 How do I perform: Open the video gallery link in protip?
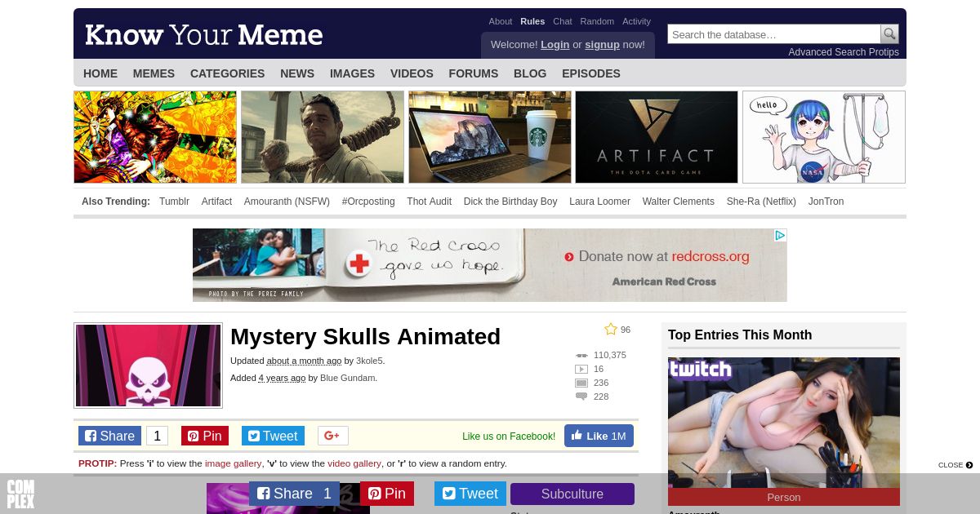pyautogui.click(x=354, y=463)
